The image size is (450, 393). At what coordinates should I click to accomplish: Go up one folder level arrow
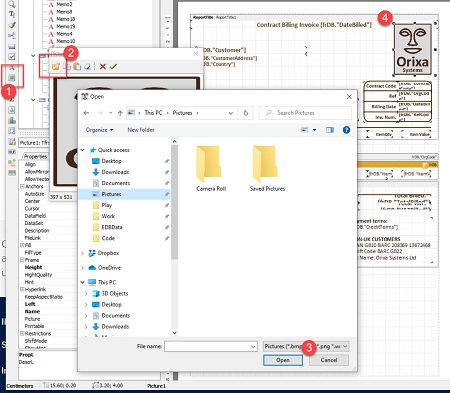tap(120, 113)
